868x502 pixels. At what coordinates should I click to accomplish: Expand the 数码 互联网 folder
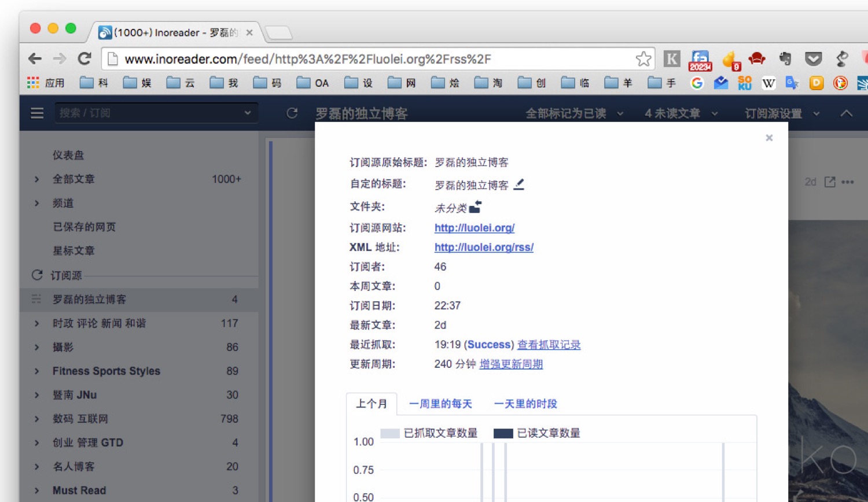(x=37, y=419)
